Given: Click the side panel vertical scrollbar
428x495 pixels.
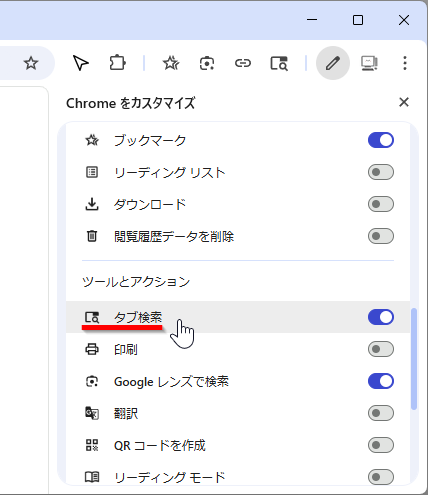Looking at the screenshot, I should pos(414,359).
